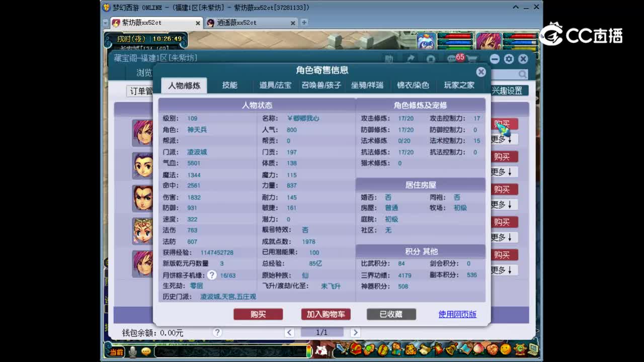Click the 当前 channel button
644x362 pixels.
pos(117,352)
